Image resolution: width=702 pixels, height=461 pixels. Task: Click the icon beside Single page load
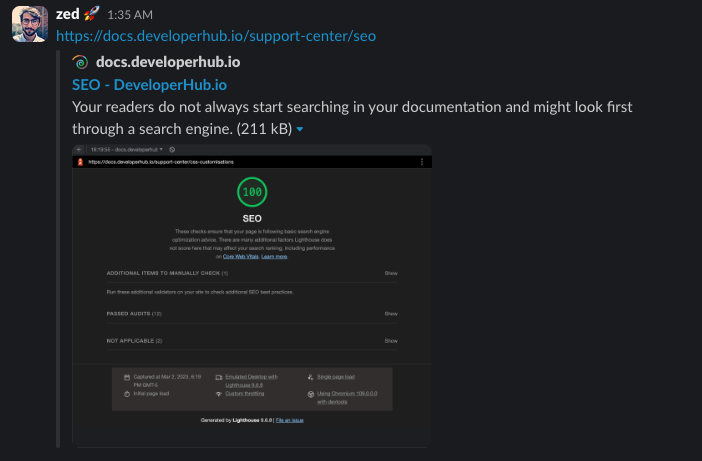311,377
